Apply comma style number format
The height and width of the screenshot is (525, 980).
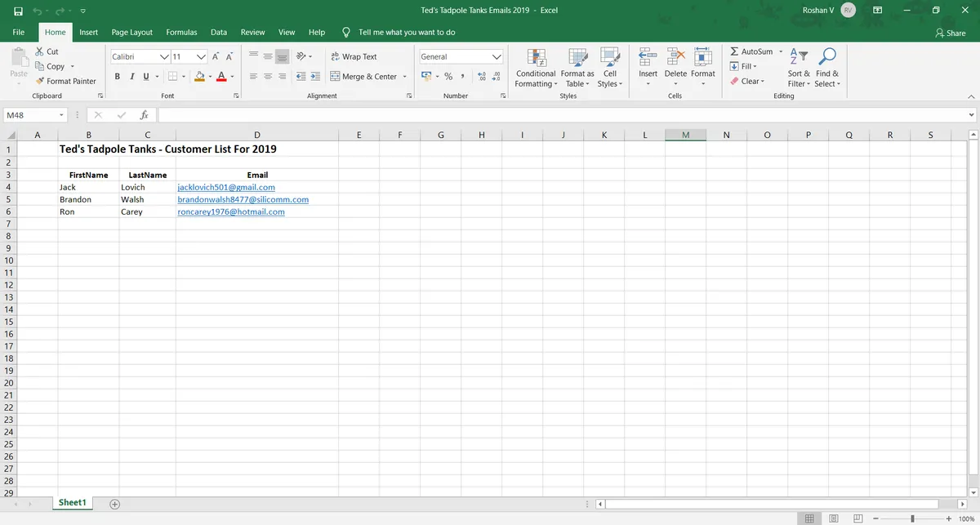pyautogui.click(x=462, y=76)
